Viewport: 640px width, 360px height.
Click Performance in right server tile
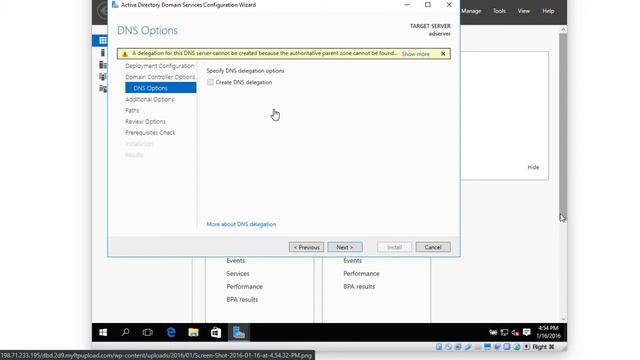pos(361,273)
